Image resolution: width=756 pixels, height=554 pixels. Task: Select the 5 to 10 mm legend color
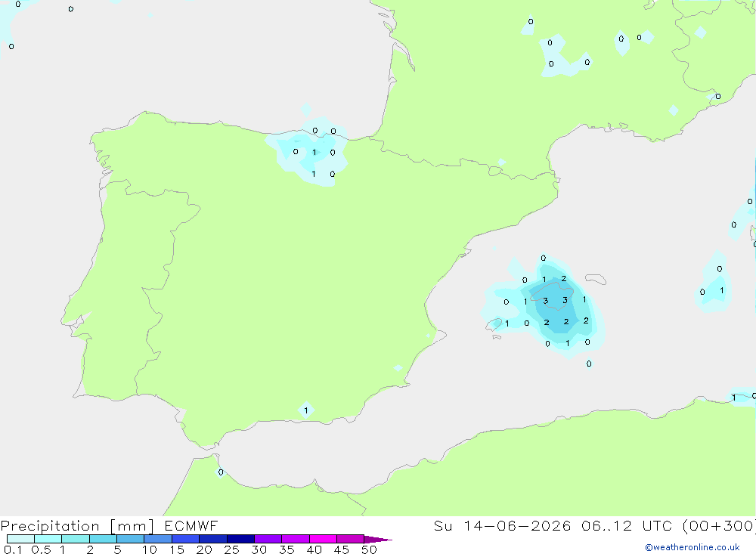click(131, 539)
